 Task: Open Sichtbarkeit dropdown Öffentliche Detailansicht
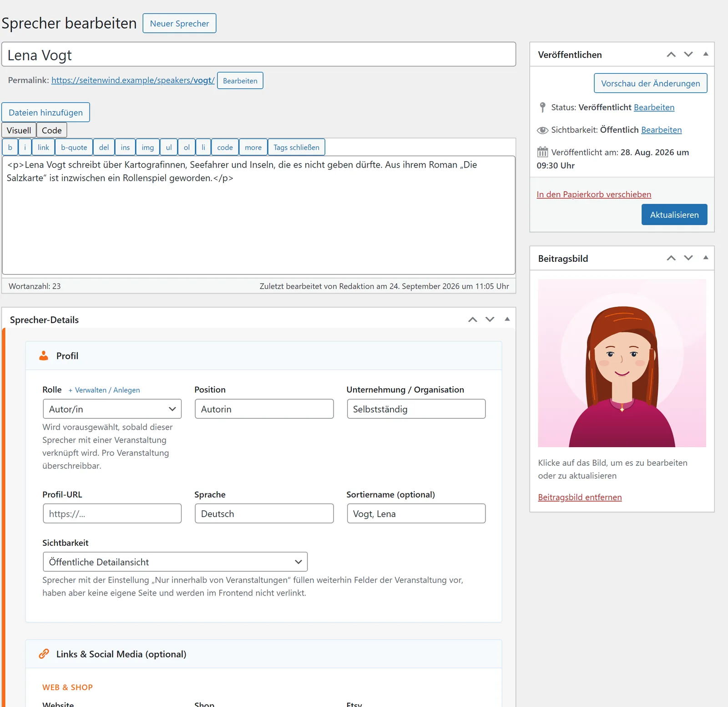click(175, 562)
